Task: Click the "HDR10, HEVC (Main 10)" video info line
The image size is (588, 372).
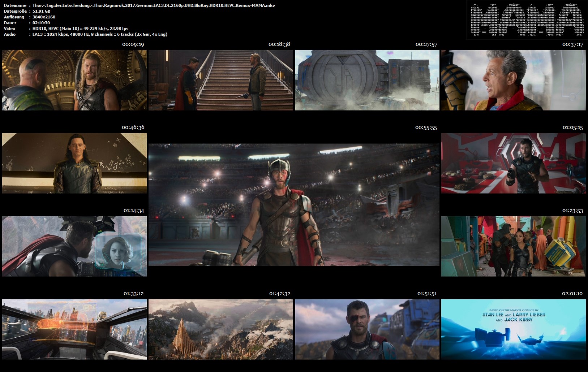Action: point(80,29)
